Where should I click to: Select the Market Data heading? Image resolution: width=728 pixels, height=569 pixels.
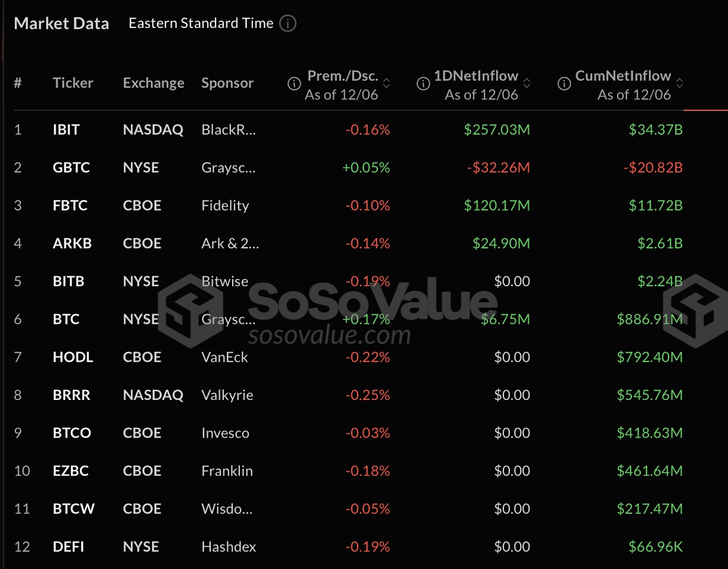tap(61, 23)
